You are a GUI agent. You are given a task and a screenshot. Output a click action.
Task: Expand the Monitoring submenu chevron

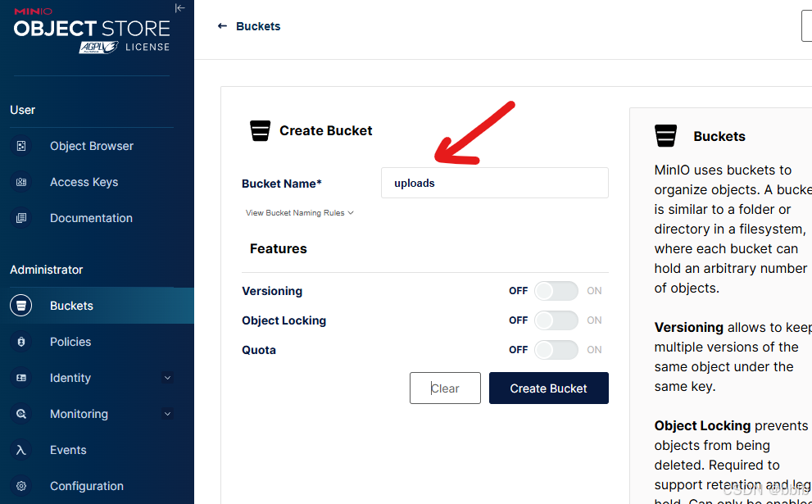167,414
